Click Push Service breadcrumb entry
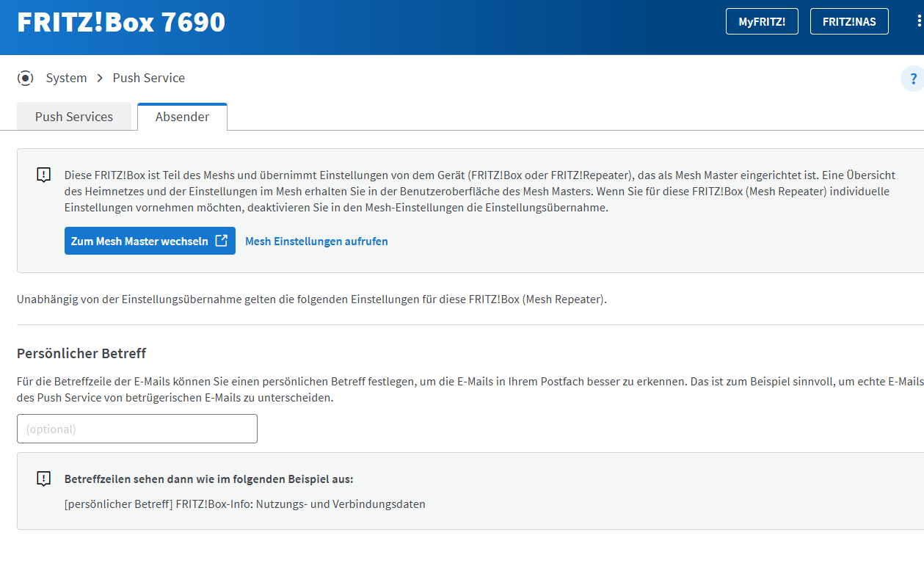This screenshot has height=563, width=924. 149,78
